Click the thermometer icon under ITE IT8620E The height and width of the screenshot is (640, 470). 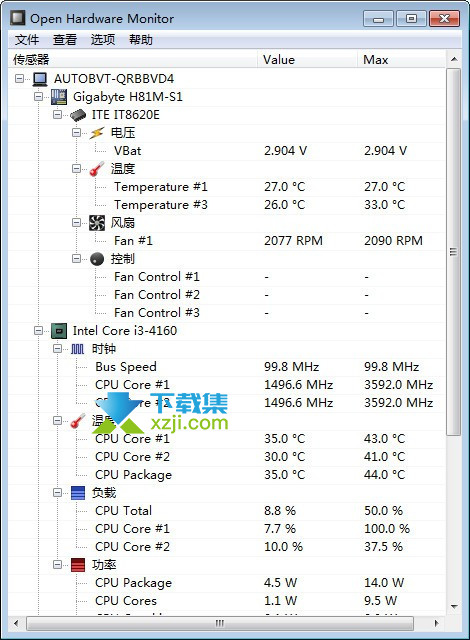click(97, 169)
